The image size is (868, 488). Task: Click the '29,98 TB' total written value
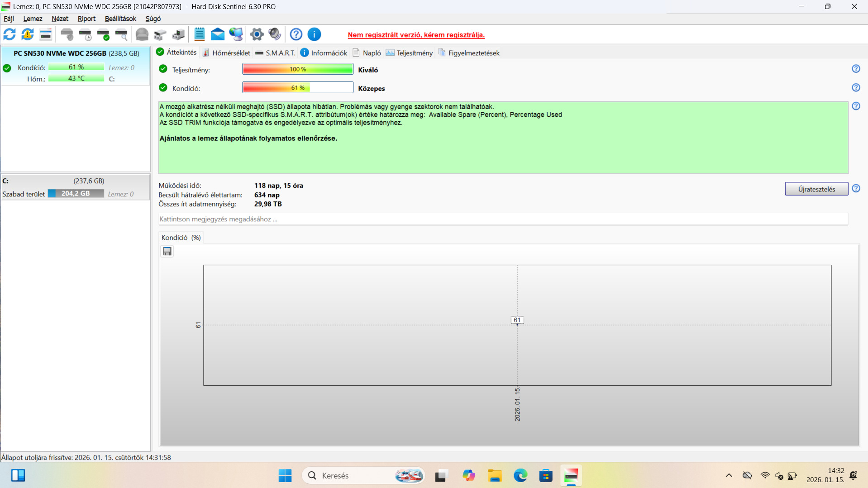pyautogui.click(x=268, y=204)
